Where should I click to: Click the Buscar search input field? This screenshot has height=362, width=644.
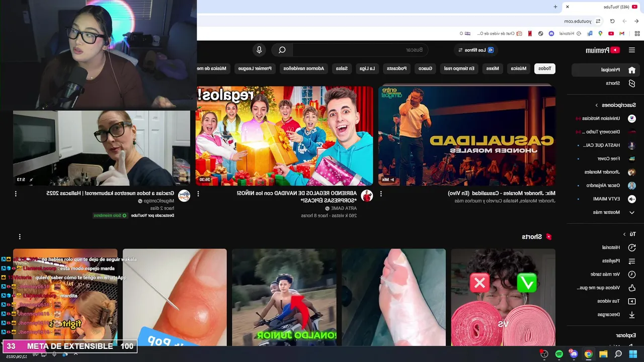tap(361, 50)
